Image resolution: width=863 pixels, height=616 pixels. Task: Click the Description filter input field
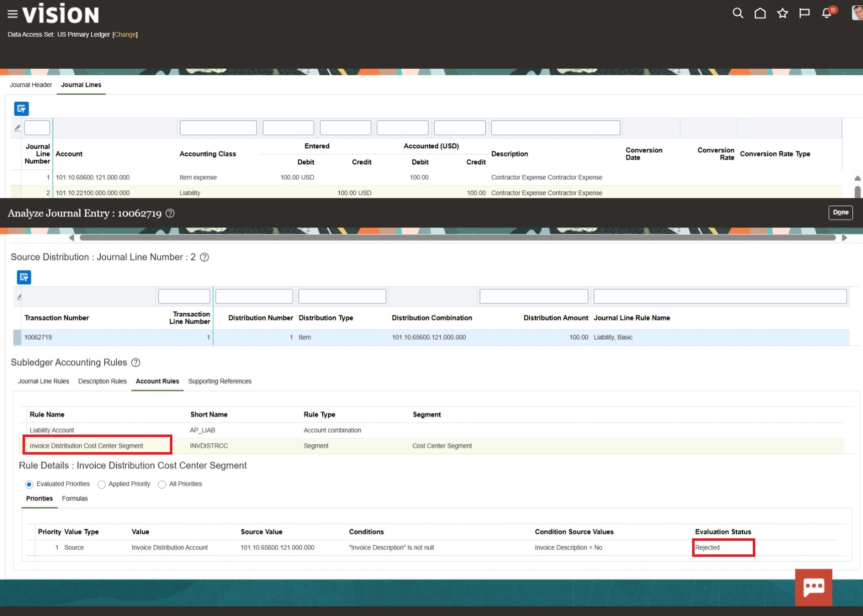click(555, 128)
